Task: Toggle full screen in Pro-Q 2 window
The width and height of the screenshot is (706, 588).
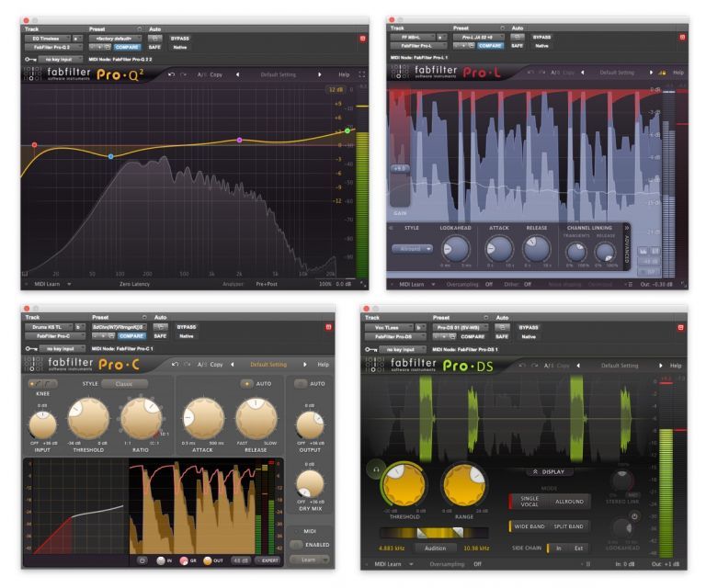Action: 361,74
